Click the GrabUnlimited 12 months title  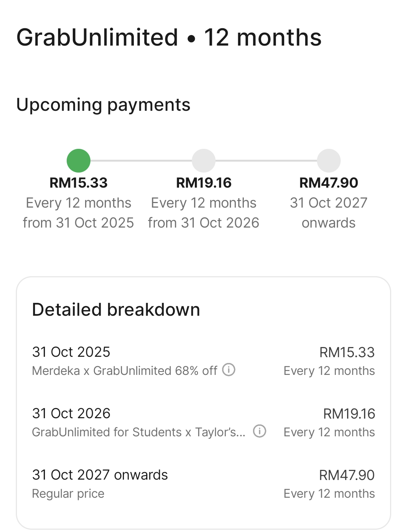coord(169,37)
